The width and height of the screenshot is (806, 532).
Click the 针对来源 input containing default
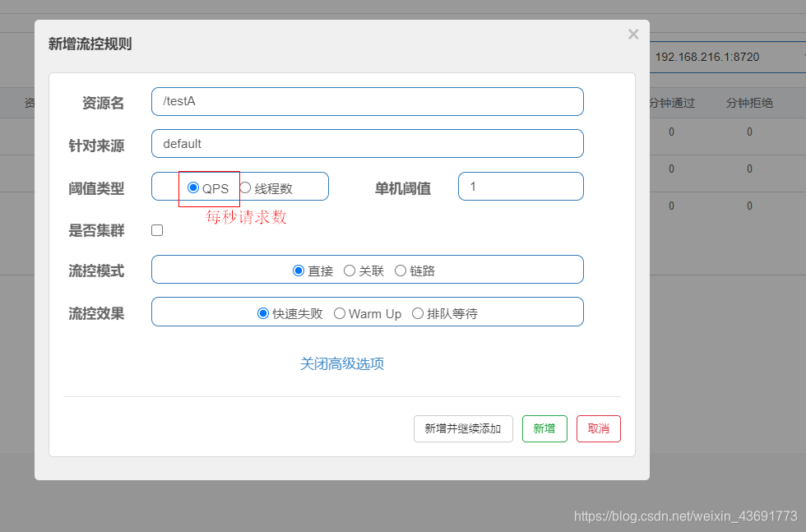(x=368, y=143)
